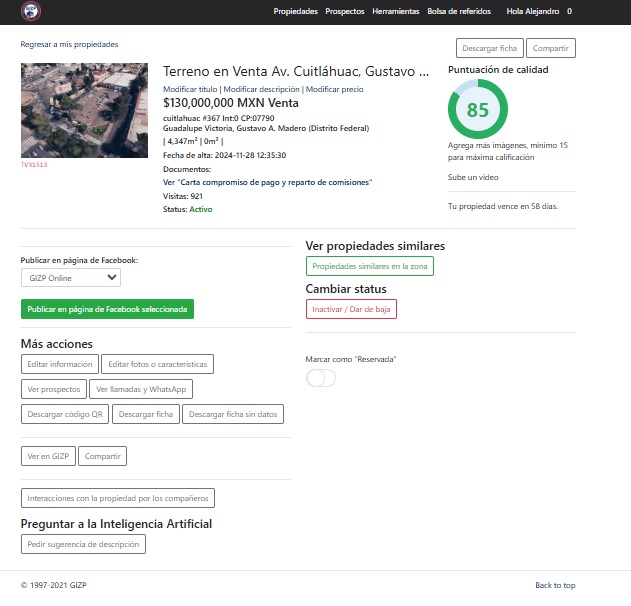Click Regresar a mis propiedades link
The height and width of the screenshot is (606, 631).
pyautogui.click(x=69, y=45)
